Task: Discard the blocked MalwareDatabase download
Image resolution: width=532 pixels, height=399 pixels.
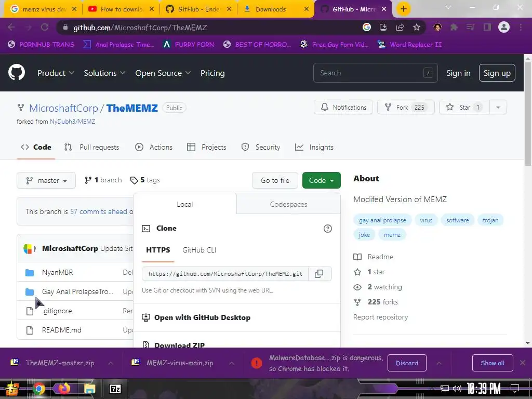Action: pyautogui.click(x=407, y=363)
